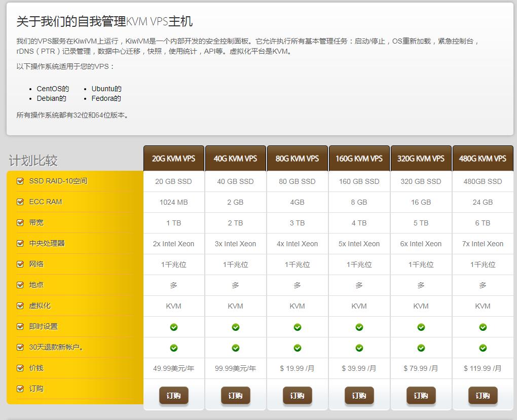Click the 160 GB SSD cell
This screenshot has height=420, width=517.
[359, 181]
